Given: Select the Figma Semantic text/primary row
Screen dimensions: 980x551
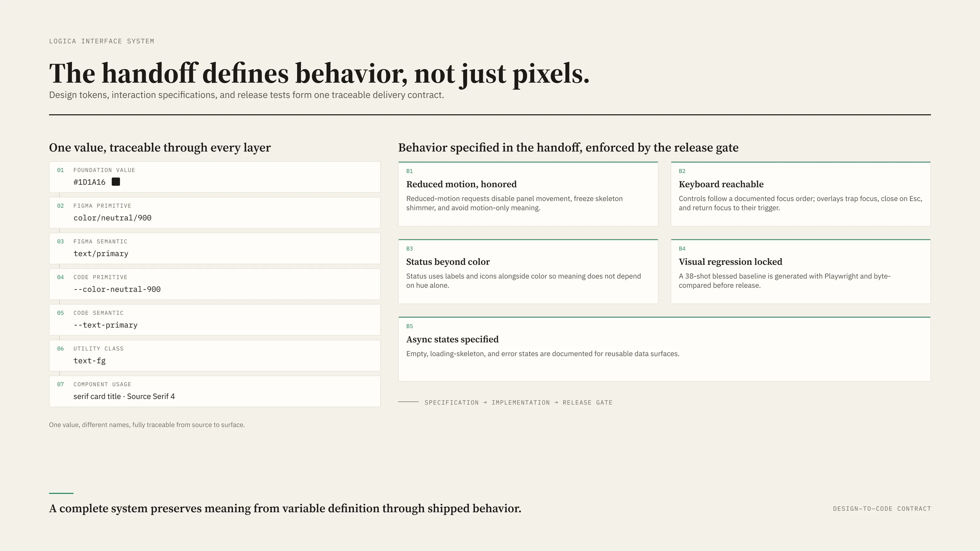Looking at the screenshot, I should coord(215,249).
